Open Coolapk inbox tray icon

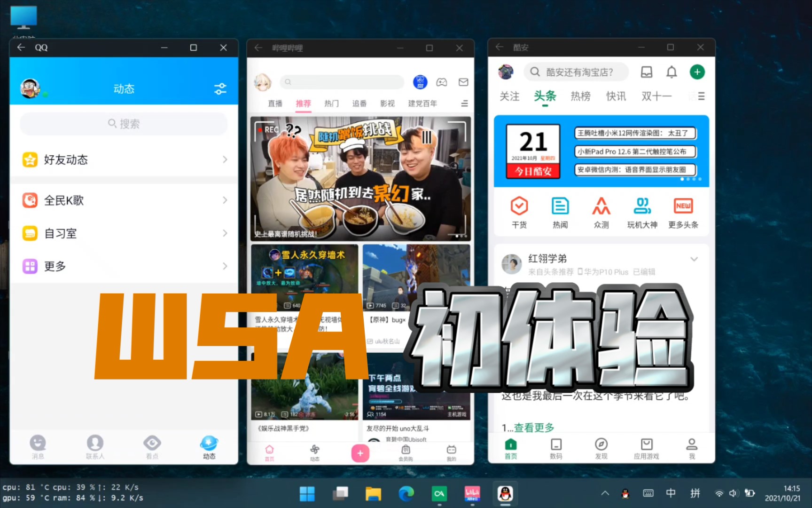pos(647,72)
